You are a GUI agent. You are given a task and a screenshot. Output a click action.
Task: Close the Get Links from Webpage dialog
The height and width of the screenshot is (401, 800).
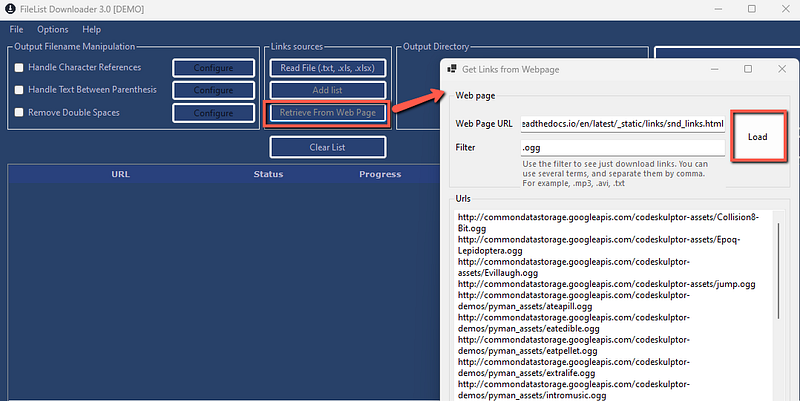(x=782, y=69)
